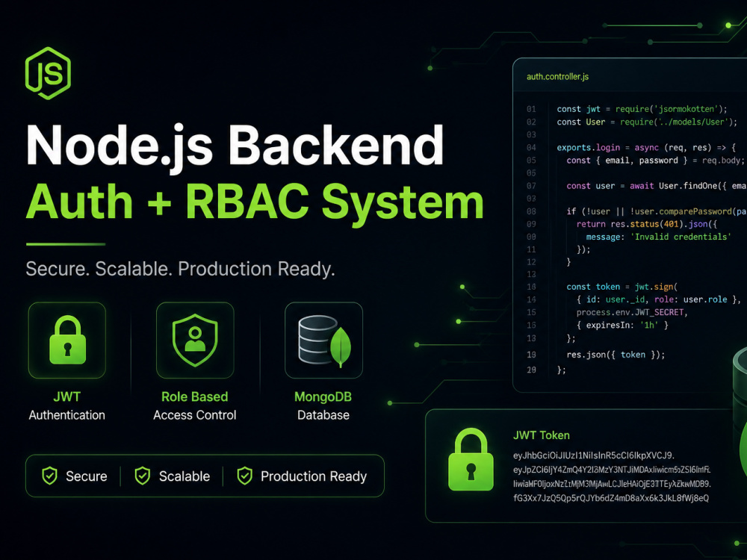Click the Role Based shield user icon
This screenshot has height=560, width=747.
pos(195,340)
